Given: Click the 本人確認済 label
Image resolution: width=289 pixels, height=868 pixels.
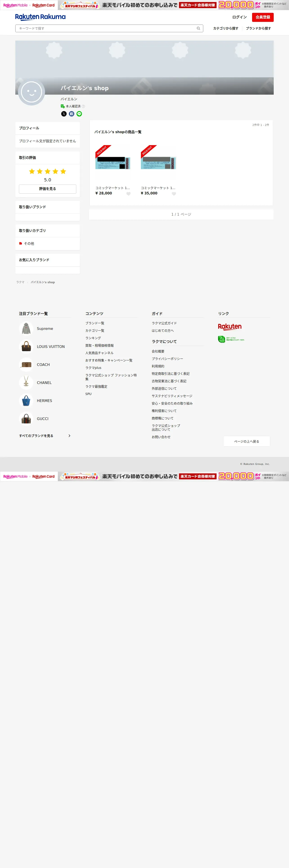Looking at the screenshot, I should [x=73, y=106].
